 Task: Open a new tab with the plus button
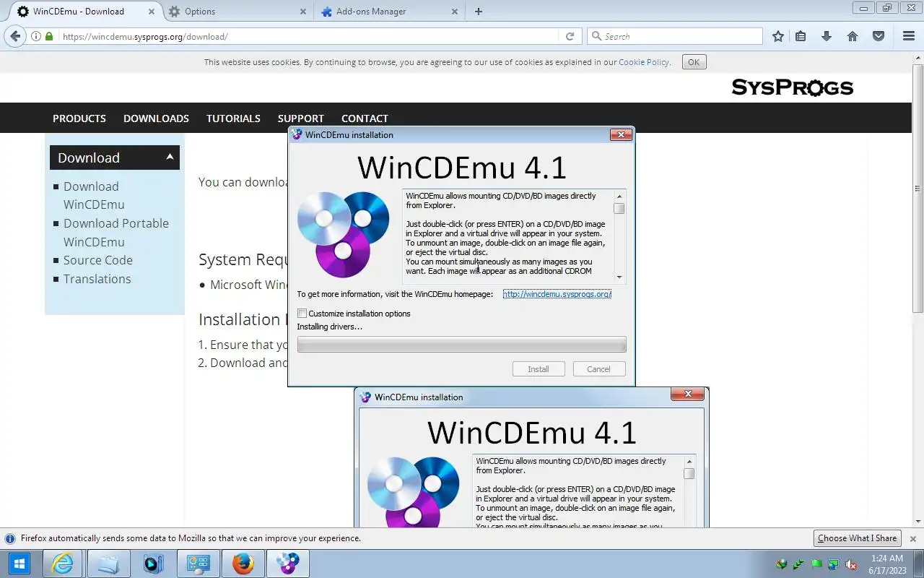click(479, 12)
